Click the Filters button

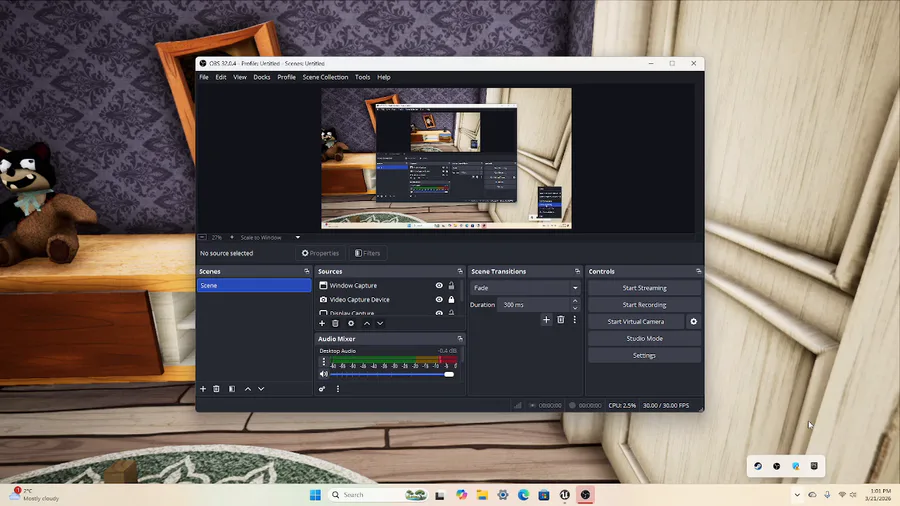pos(367,253)
